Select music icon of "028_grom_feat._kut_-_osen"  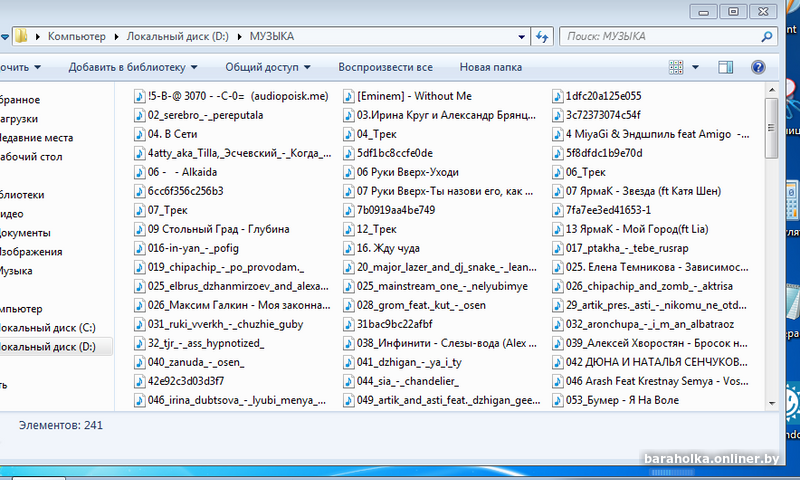tap(348, 306)
